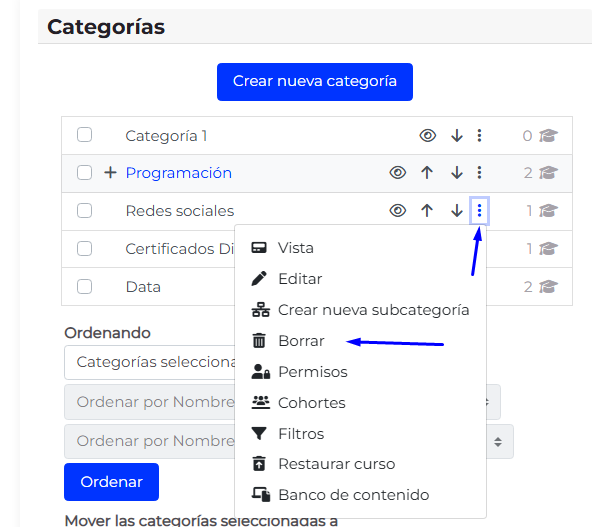The image size is (606, 527).
Task: Click the three-dot menu for Categoría 1
Action: point(480,136)
